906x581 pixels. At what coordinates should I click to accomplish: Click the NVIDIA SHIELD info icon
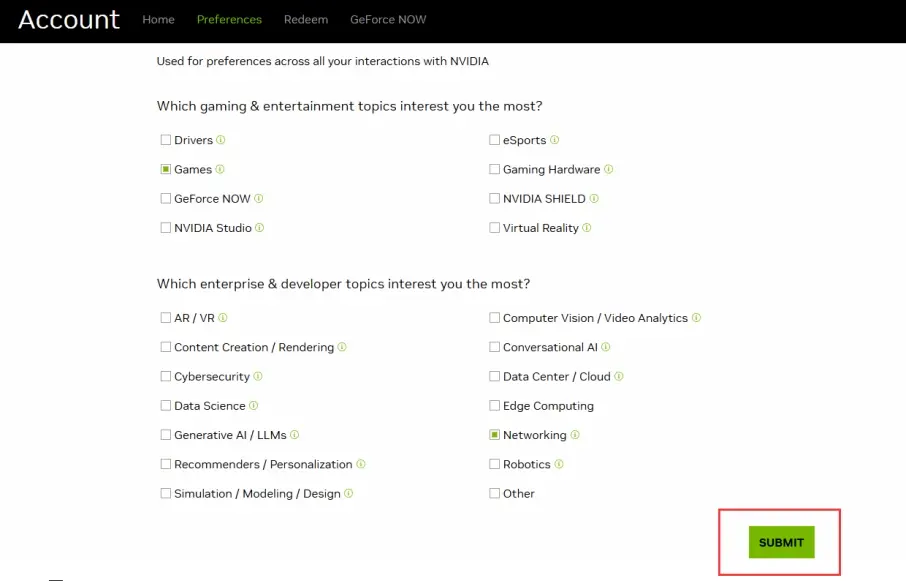pyautogui.click(x=594, y=199)
